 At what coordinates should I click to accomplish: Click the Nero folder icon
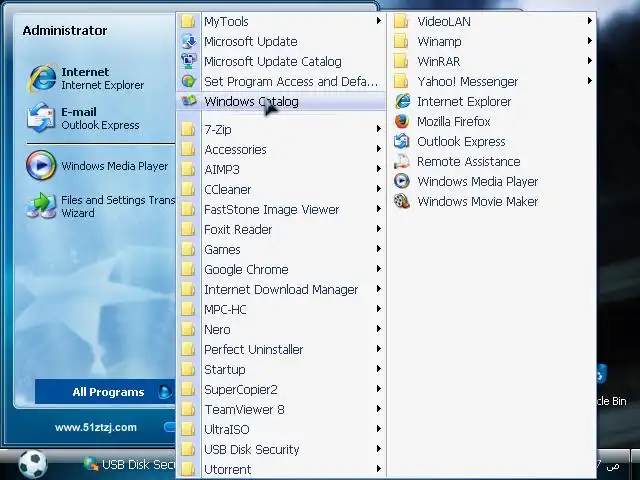tap(188, 329)
